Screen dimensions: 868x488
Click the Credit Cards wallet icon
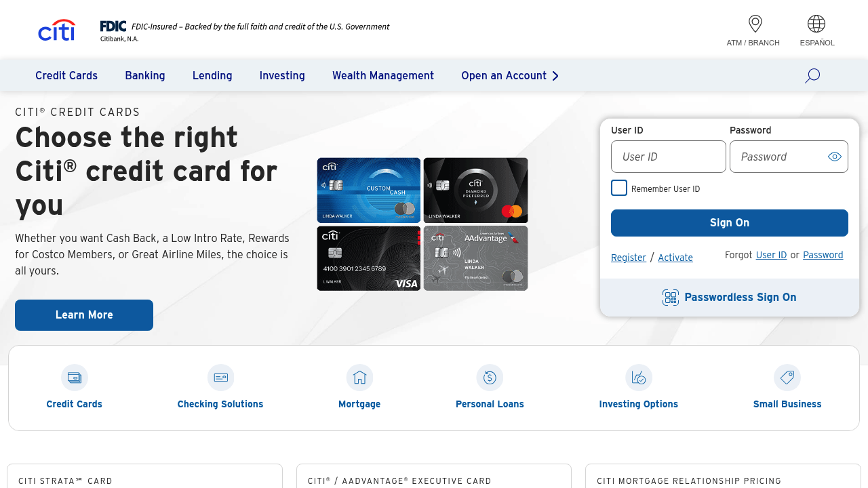tap(75, 378)
